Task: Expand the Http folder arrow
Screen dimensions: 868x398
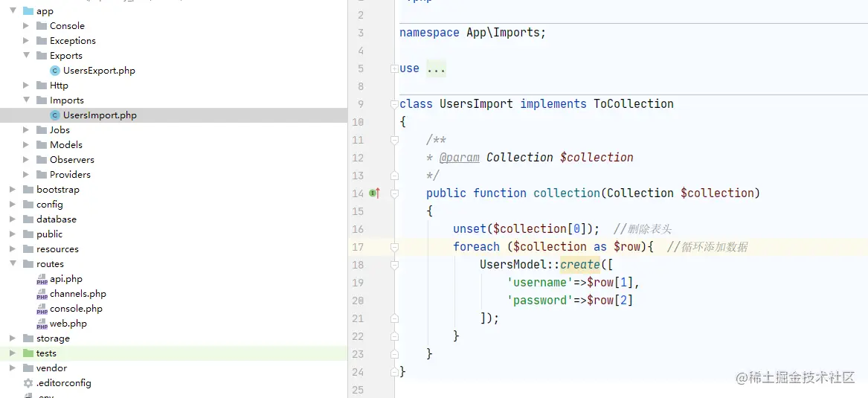Action: coord(26,86)
